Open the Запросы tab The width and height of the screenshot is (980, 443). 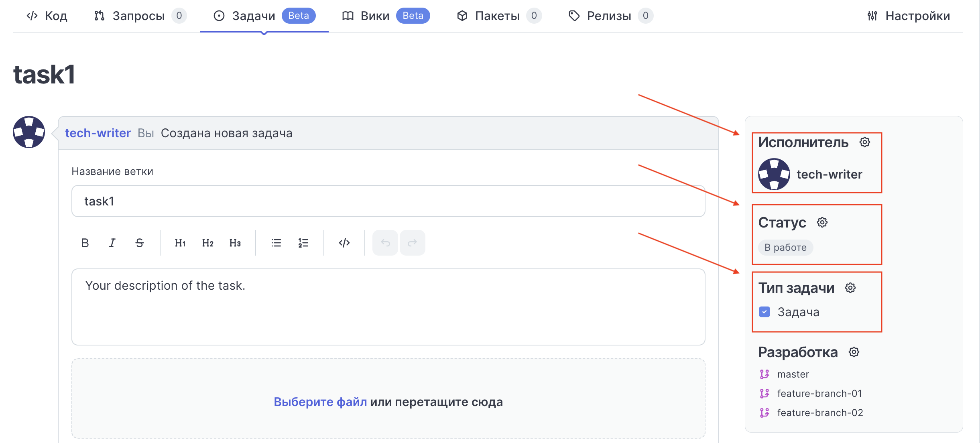(140, 16)
